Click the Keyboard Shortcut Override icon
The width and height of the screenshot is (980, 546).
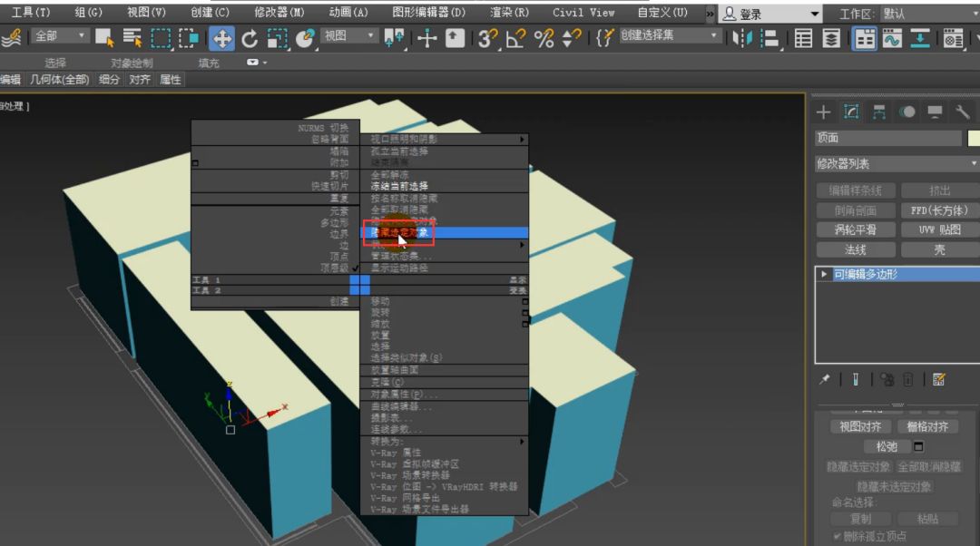pos(455,39)
